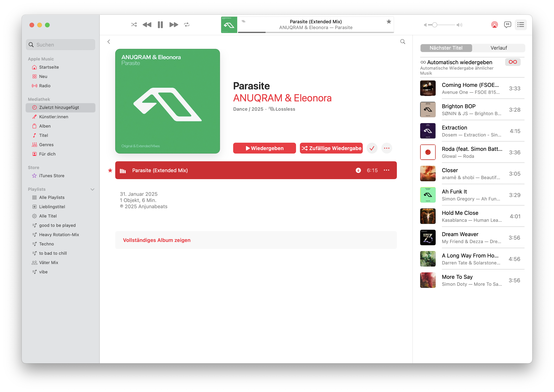554x392 pixels.
Task: Click Vollständiges Album zeigen link
Action: tap(157, 240)
